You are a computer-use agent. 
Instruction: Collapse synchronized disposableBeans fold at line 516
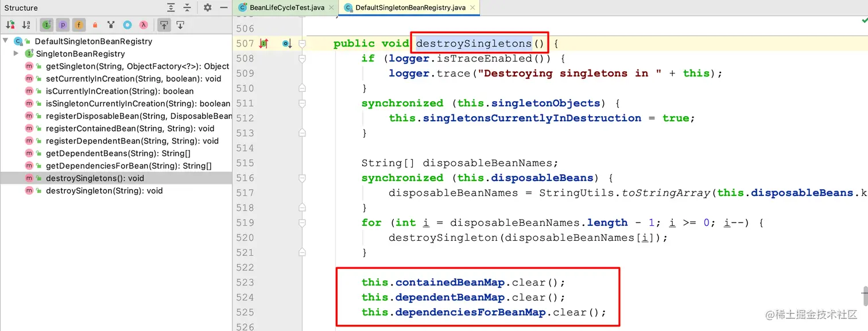click(x=302, y=178)
